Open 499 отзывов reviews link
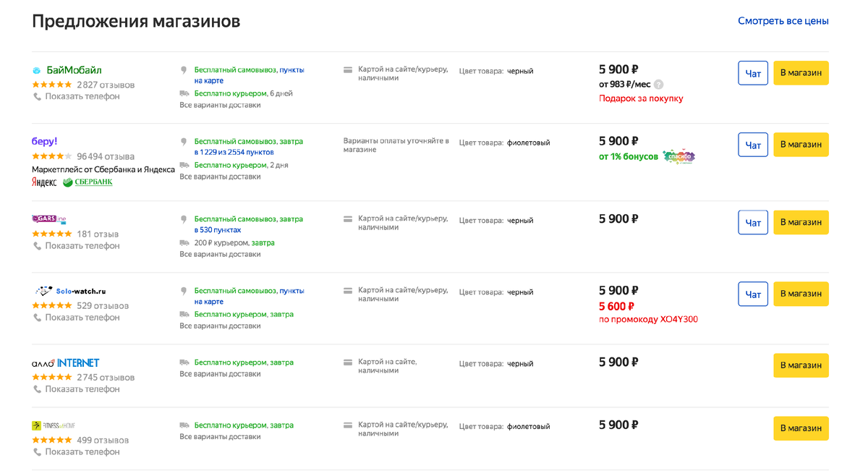The height and width of the screenshot is (471, 868). 103,441
